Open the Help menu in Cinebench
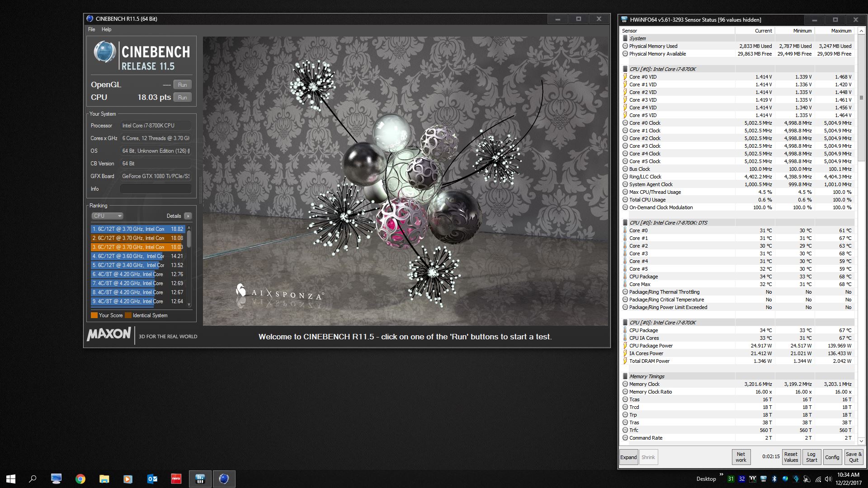Viewport: 868px width, 488px height. click(x=106, y=29)
